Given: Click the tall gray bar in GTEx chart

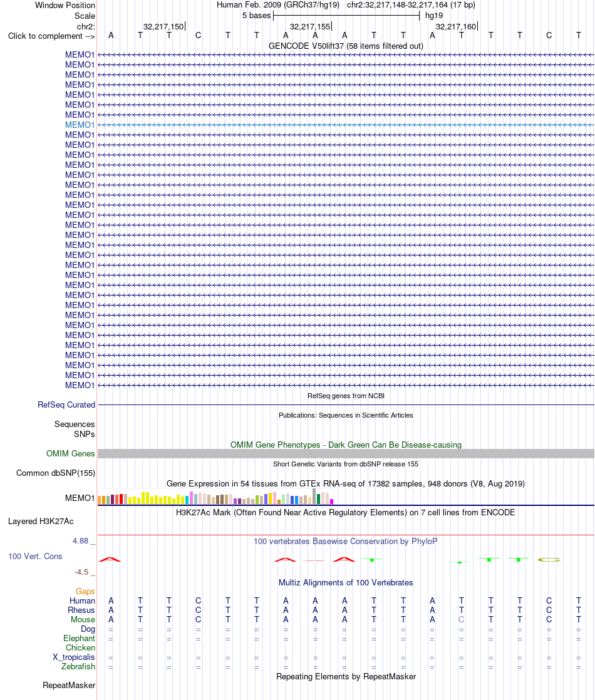Looking at the screenshot, I should coord(314,497).
